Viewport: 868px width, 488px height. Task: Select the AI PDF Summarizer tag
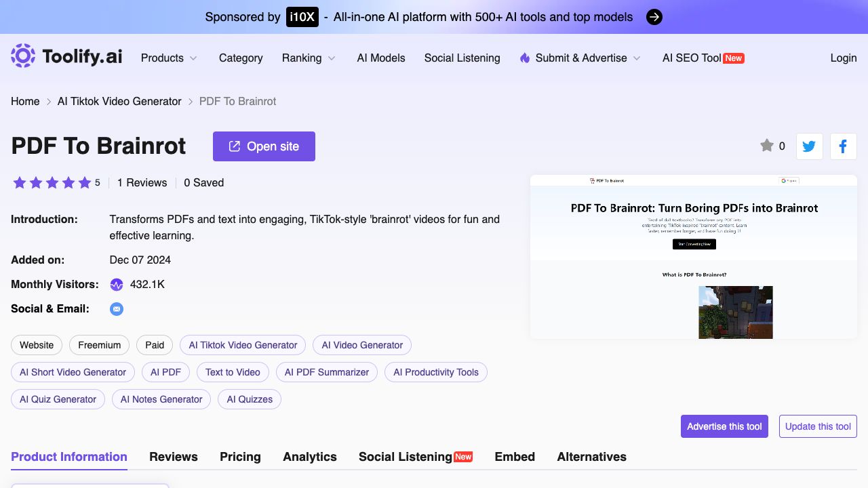point(327,372)
